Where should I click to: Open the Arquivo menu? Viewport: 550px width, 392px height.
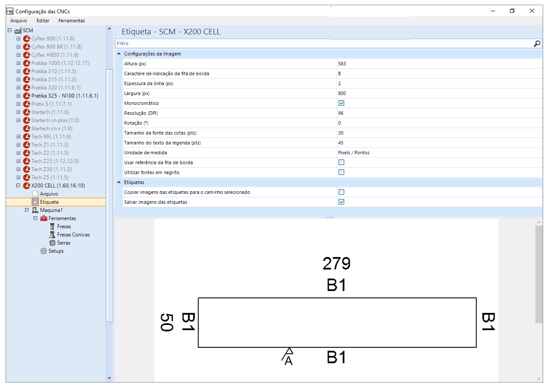click(18, 21)
